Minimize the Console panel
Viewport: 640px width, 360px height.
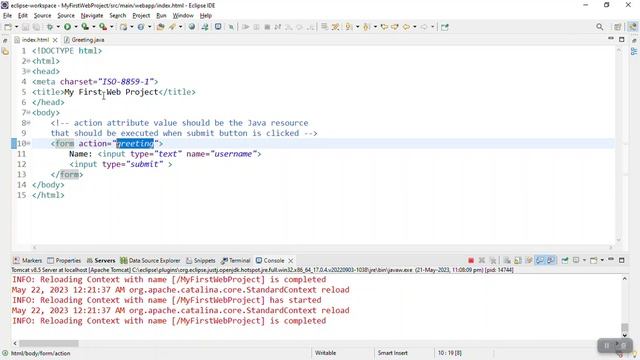(611, 260)
